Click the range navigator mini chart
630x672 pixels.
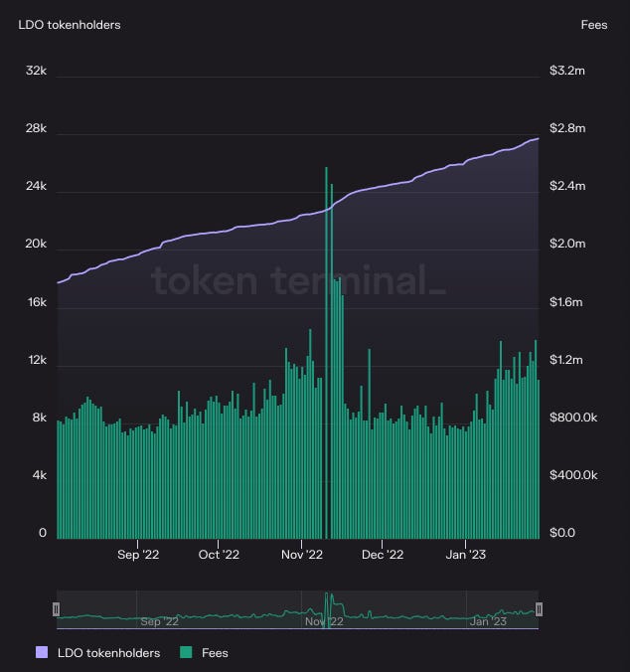298,609
